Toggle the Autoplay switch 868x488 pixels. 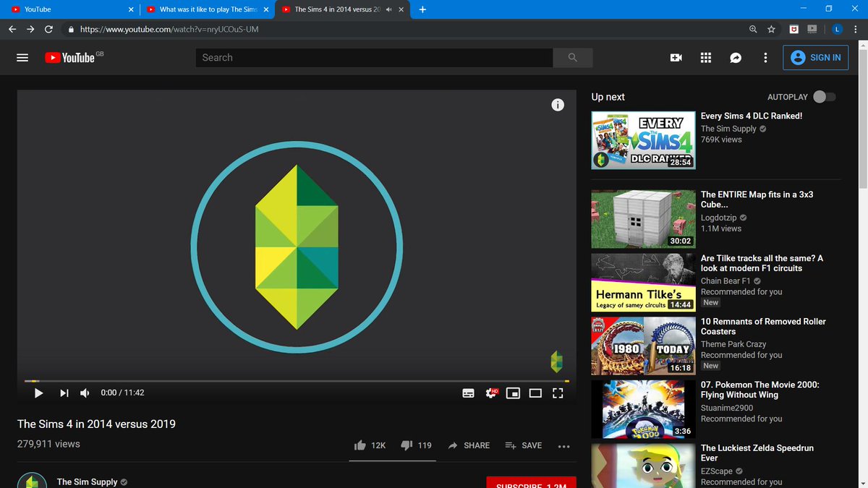[x=824, y=97]
